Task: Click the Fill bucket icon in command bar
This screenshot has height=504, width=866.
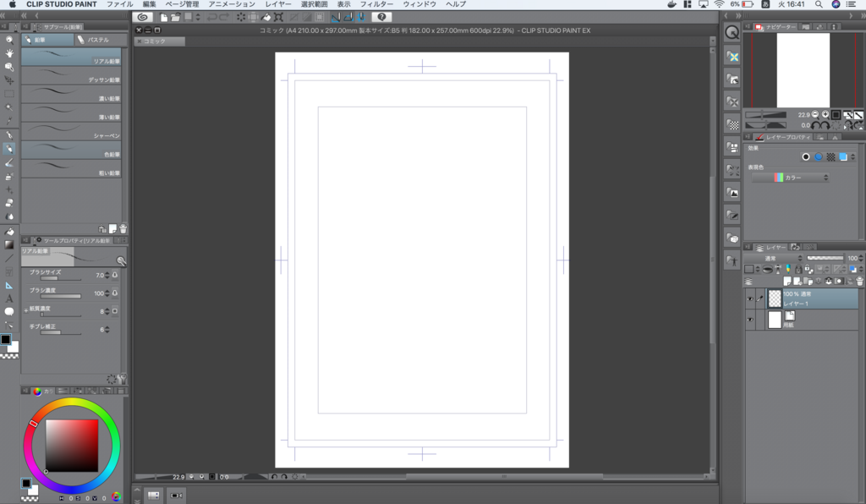Action: tap(266, 17)
